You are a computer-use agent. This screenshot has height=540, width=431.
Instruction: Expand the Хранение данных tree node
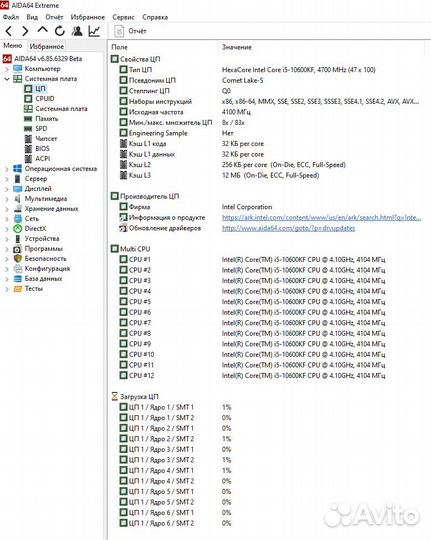pyautogui.click(x=7, y=209)
